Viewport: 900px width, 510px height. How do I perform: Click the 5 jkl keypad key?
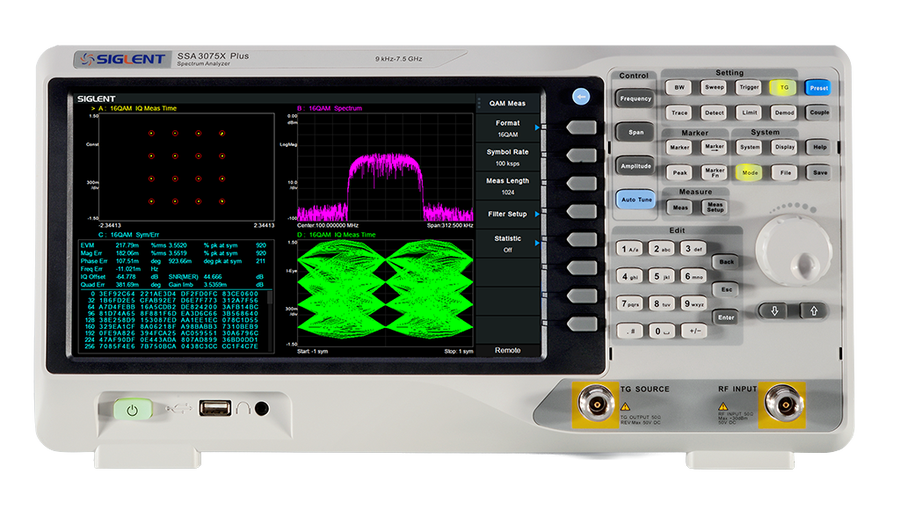point(661,276)
